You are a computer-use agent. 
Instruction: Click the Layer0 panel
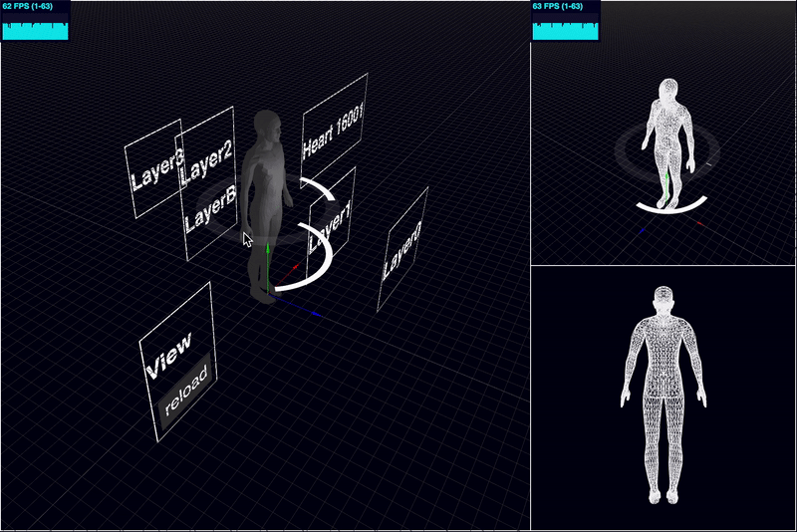click(402, 250)
